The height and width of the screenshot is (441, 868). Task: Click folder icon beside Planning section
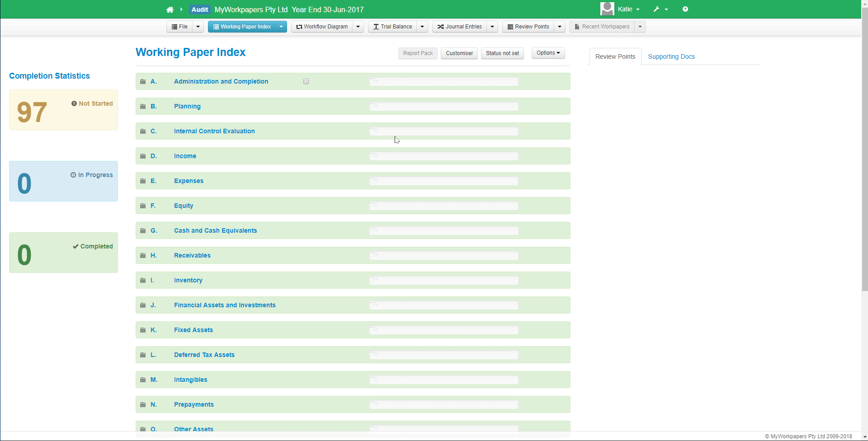click(x=143, y=106)
